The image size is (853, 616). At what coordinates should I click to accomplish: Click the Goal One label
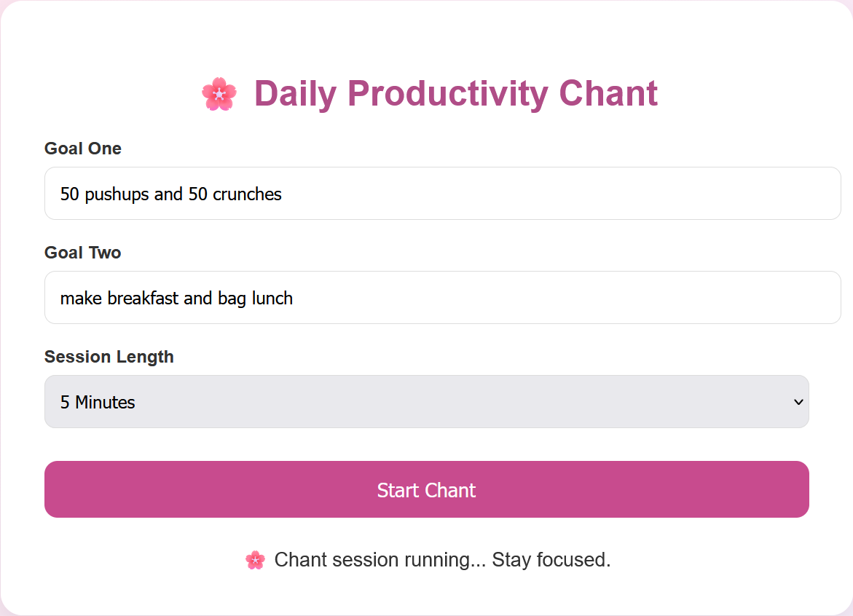83,149
